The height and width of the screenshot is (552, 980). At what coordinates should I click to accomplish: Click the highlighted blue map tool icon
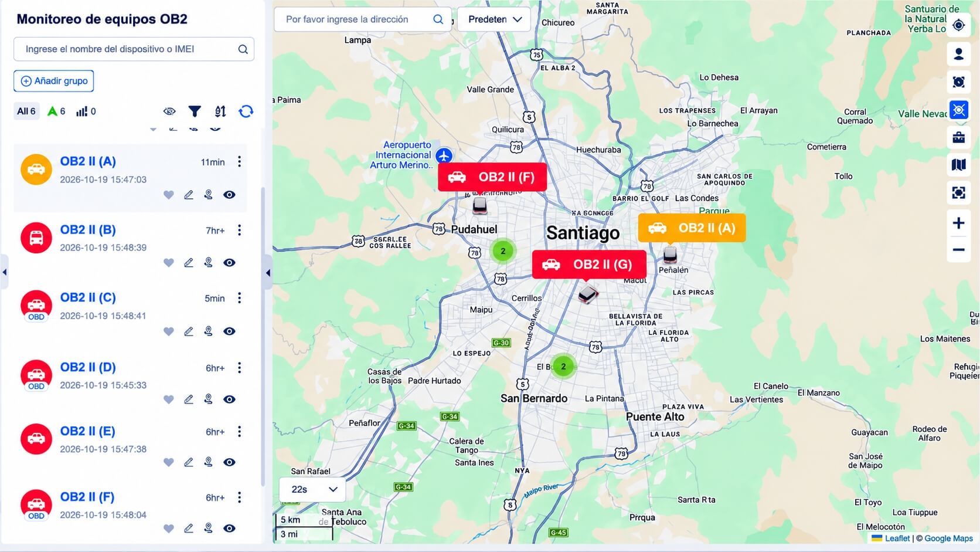coord(959,110)
